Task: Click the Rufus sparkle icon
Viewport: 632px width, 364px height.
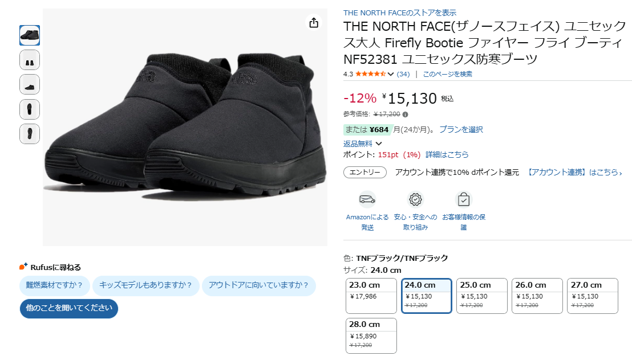Action: coord(23,267)
